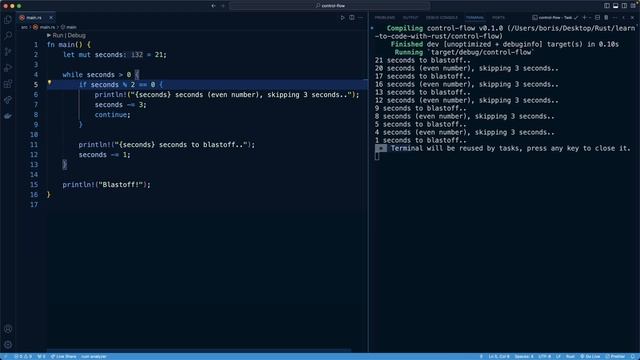Image resolution: width=640 pixels, height=360 pixels.
Task: Open errors and warnings status bar counter
Action: click(x=23, y=356)
